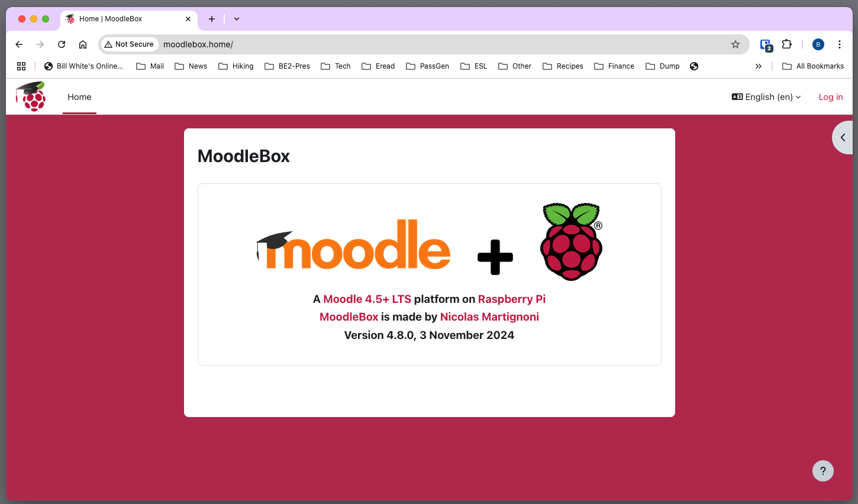This screenshot has width=858, height=504.
Task: Go back with the browser back arrow
Action: 19,44
